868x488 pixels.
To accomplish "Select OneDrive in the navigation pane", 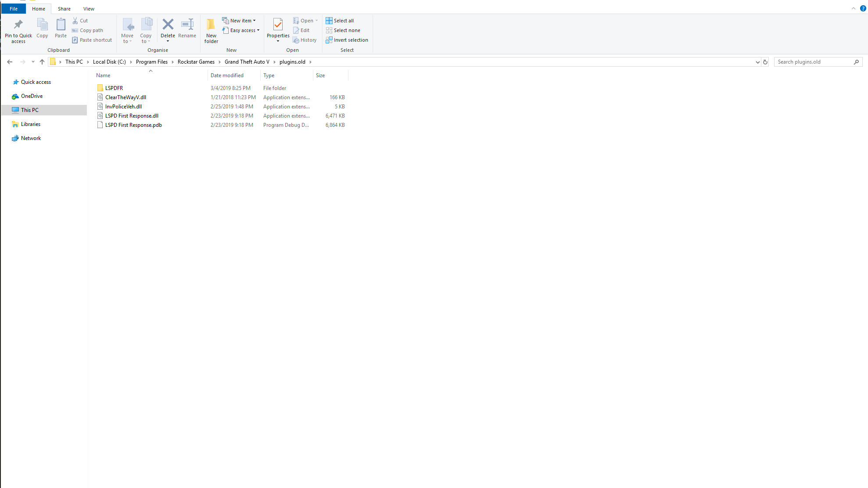I will point(32,96).
